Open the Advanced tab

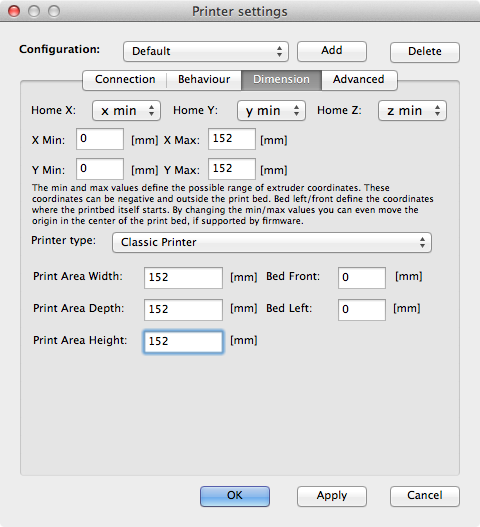coord(359,80)
